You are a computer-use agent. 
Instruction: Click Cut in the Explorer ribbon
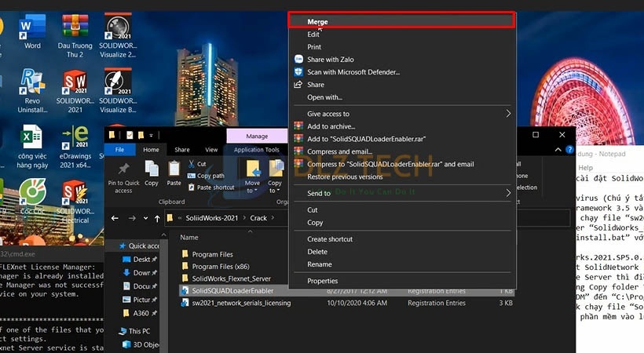[x=197, y=164]
